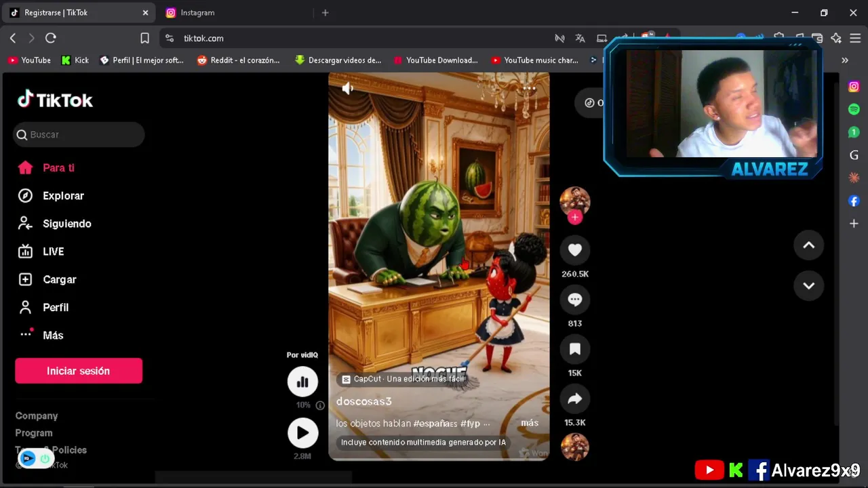Go to the previous video arrow
Screen dimensions: 868x488
pyautogui.click(x=809, y=245)
